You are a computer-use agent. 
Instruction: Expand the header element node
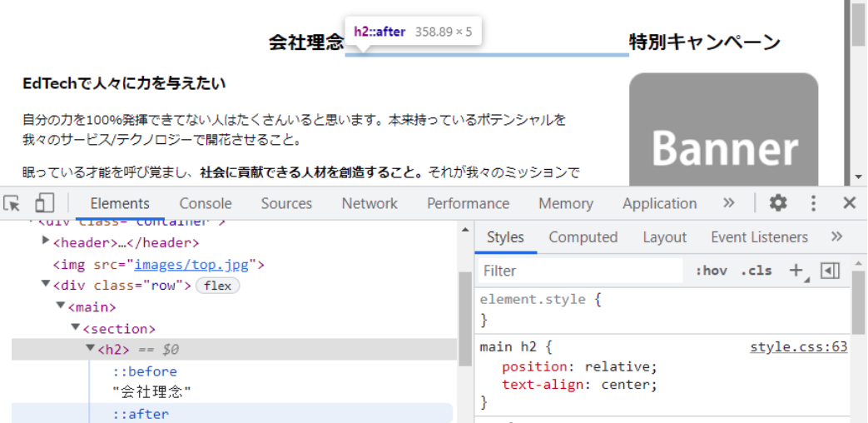pyautogui.click(x=46, y=241)
